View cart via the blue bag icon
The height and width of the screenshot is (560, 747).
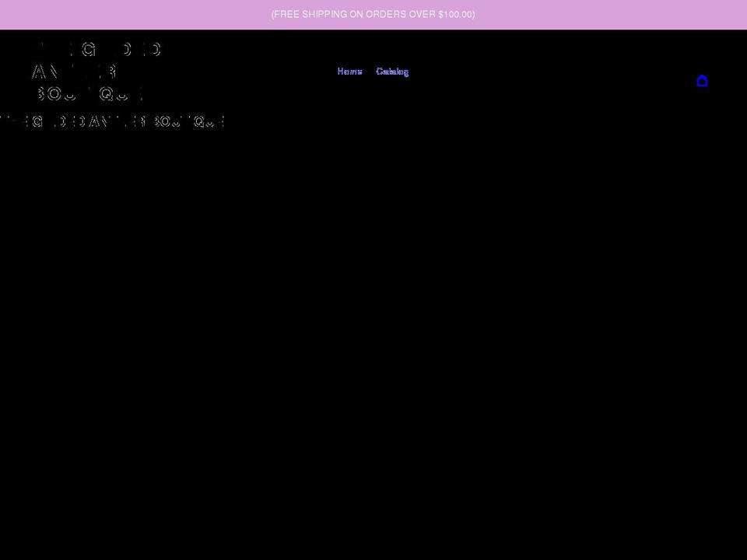point(702,81)
